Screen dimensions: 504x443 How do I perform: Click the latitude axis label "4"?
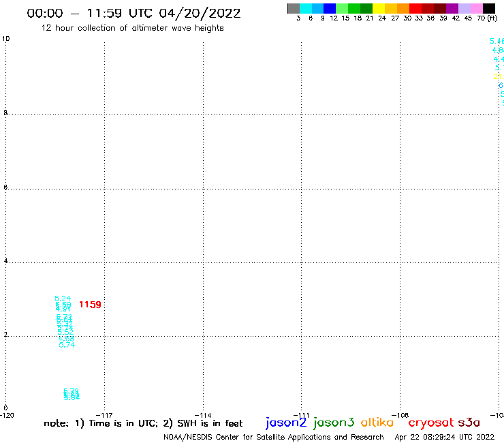(x=5, y=260)
